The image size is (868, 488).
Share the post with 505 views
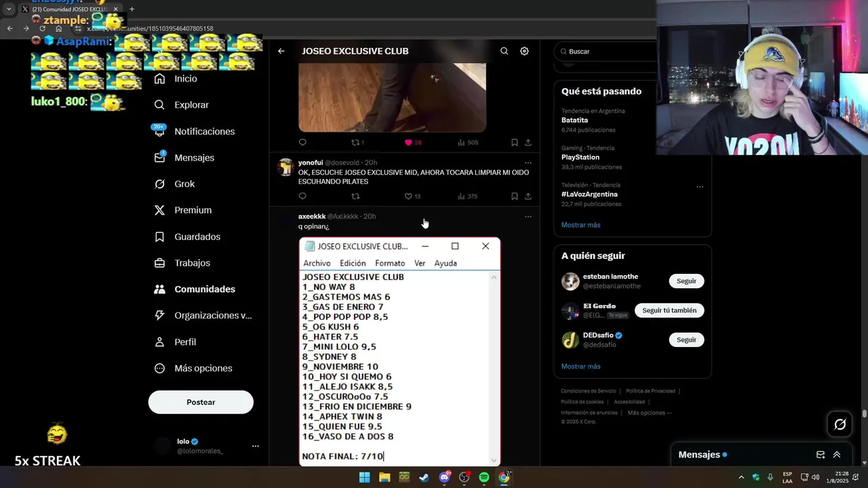pos(528,142)
